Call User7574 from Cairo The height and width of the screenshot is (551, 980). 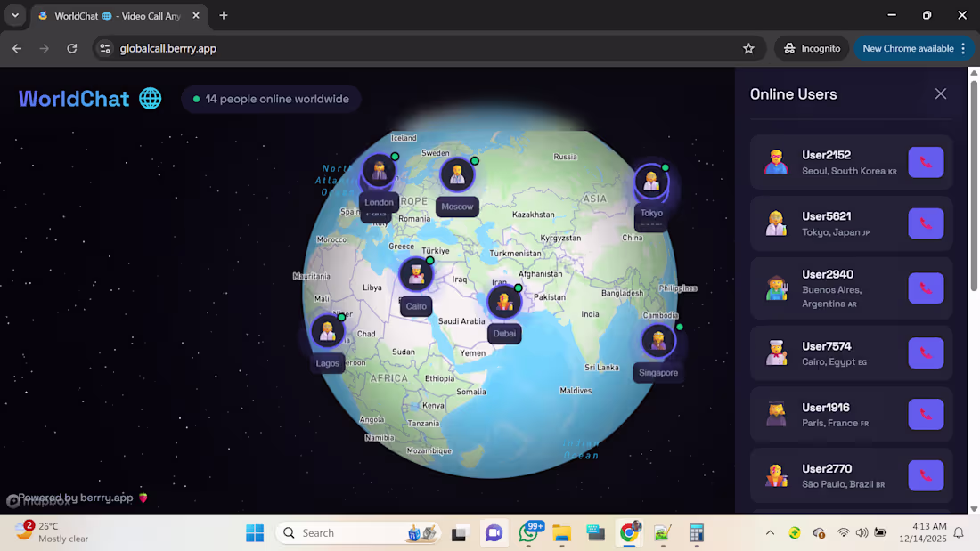point(926,353)
